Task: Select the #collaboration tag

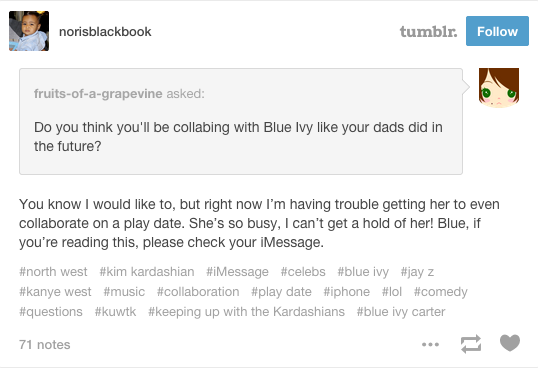Action: tap(198, 292)
